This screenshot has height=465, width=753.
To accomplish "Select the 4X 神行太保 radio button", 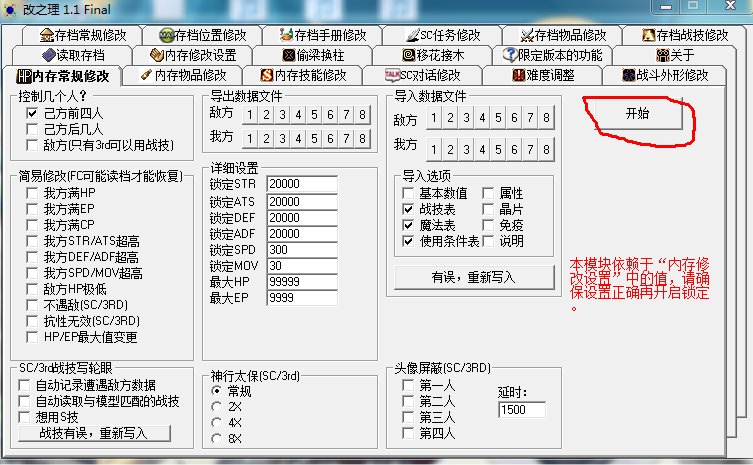I will pos(217,423).
